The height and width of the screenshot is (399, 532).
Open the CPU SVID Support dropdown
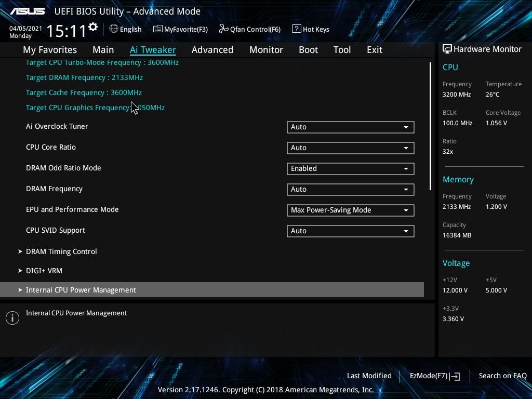coord(351,231)
